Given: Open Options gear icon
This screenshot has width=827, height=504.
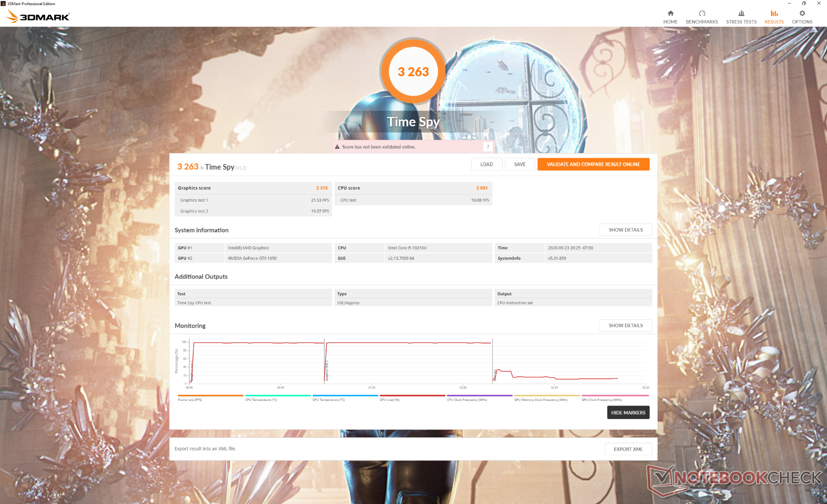Looking at the screenshot, I should pos(802,14).
